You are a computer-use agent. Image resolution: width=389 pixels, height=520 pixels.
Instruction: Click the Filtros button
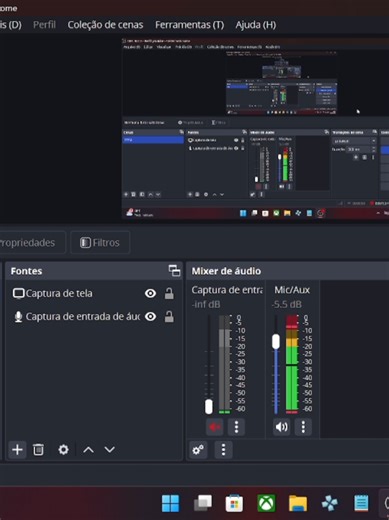[100, 242]
